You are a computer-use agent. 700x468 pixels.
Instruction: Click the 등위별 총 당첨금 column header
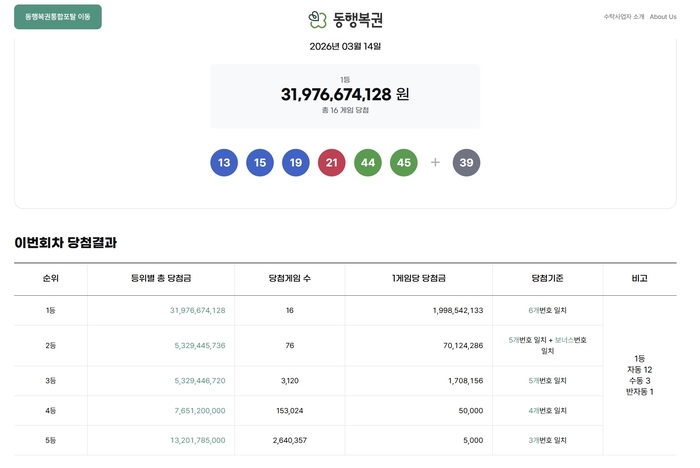click(161, 278)
